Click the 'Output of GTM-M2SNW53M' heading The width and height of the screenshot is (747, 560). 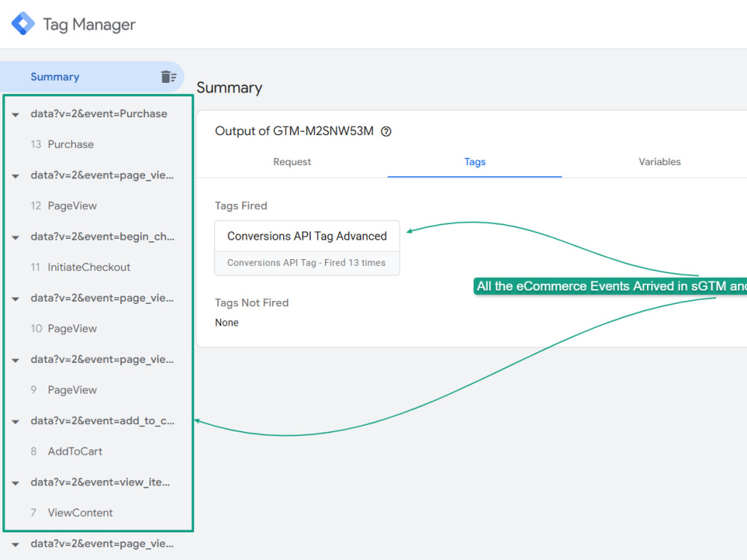pos(294,131)
